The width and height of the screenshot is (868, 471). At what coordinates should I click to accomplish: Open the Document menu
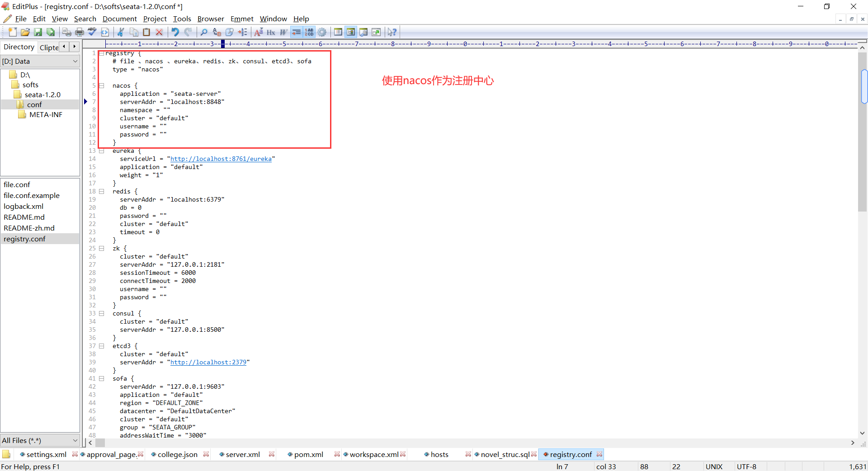(119, 19)
